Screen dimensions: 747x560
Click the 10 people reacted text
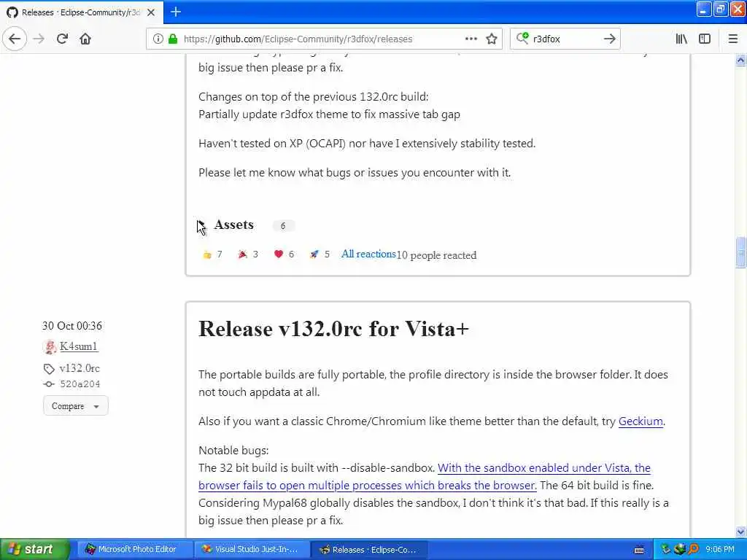[x=436, y=256]
